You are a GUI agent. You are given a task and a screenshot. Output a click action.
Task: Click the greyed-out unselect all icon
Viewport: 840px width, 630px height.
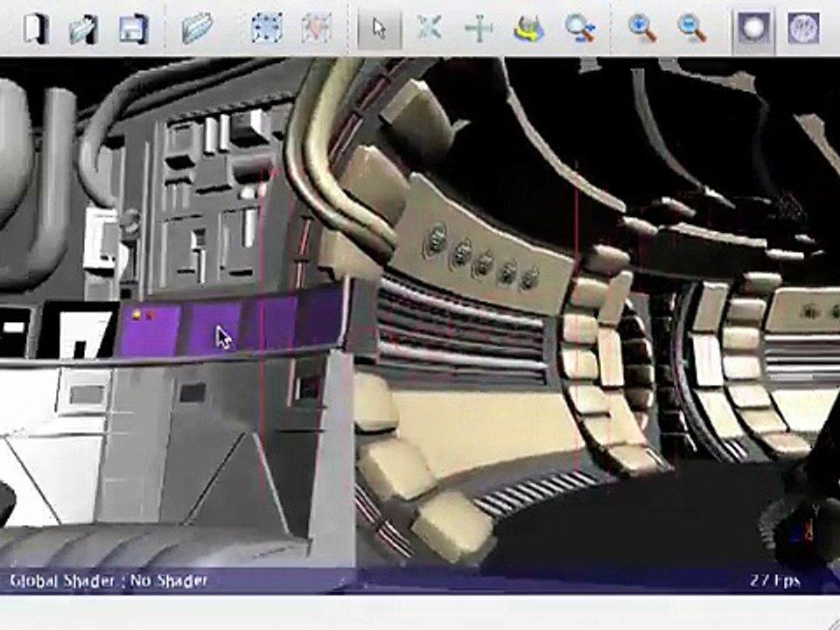tap(317, 28)
